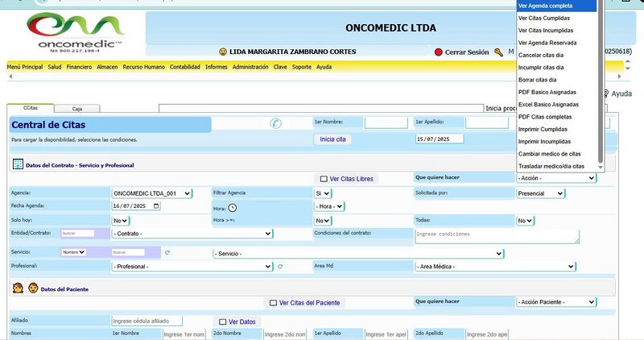Switch to the Caja tab
Screen dimensions: 644x340
[x=76, y=108]
